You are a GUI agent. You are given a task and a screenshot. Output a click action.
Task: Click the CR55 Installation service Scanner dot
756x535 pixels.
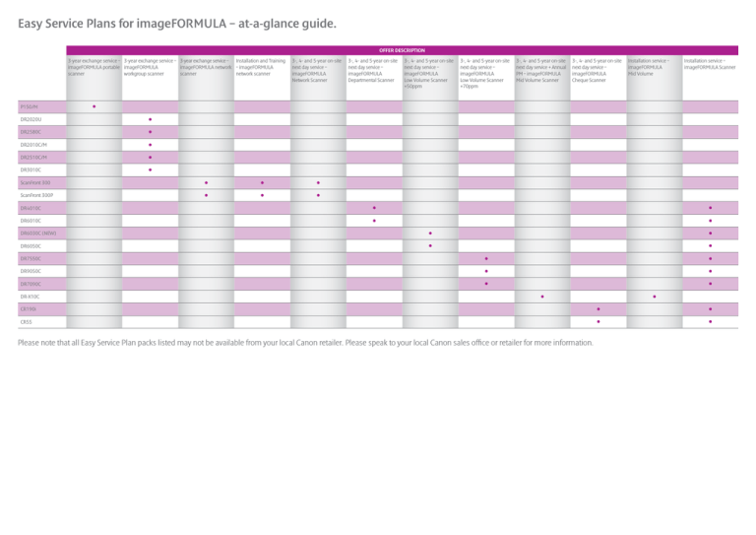pos(710,322)
